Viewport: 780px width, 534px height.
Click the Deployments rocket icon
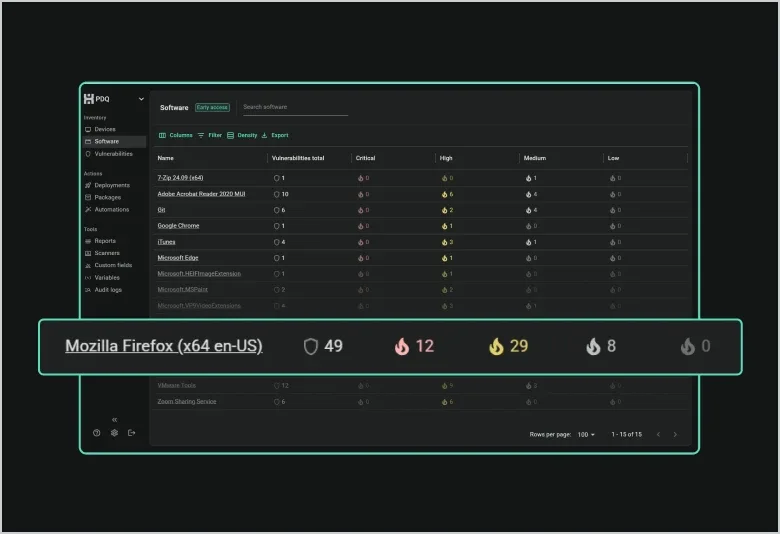(88, 185)
